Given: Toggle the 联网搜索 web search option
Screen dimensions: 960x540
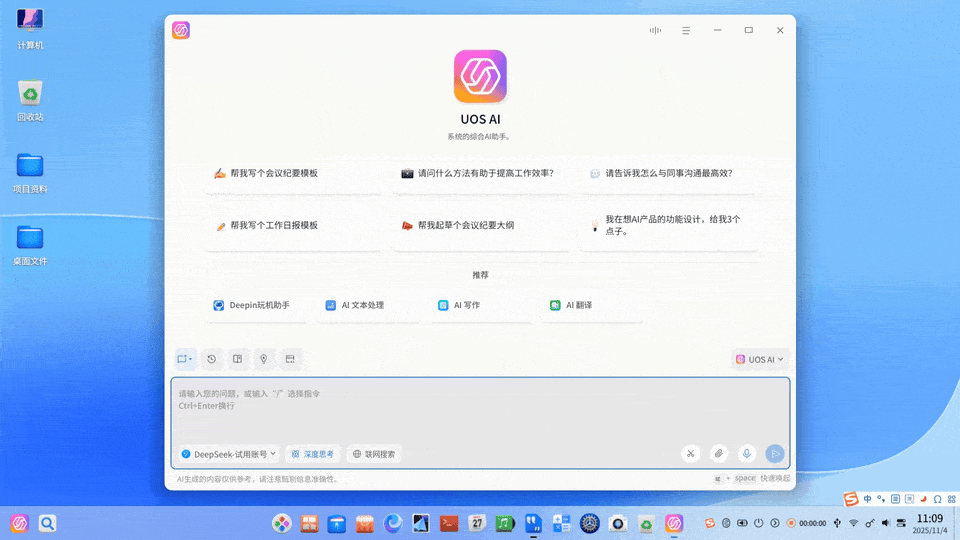Looking at the screenshot, I should pos(374,454).
